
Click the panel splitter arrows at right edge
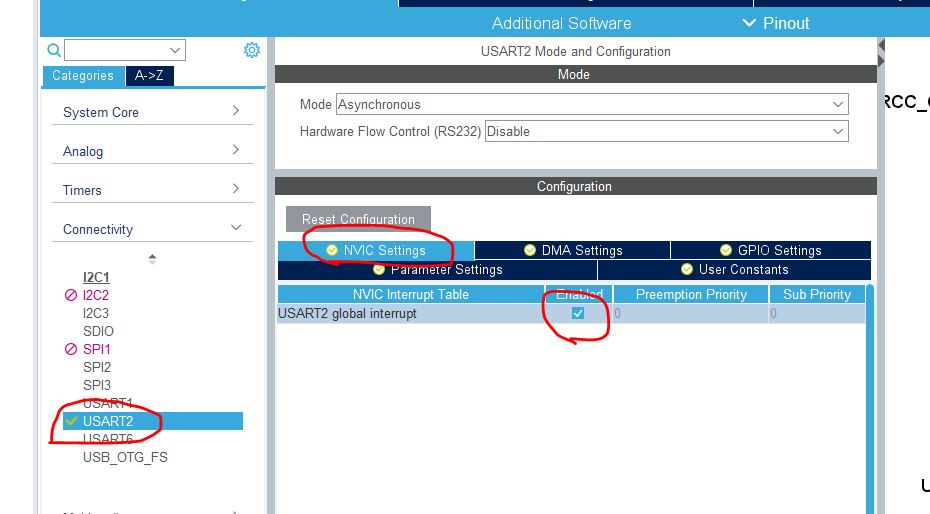881,53
